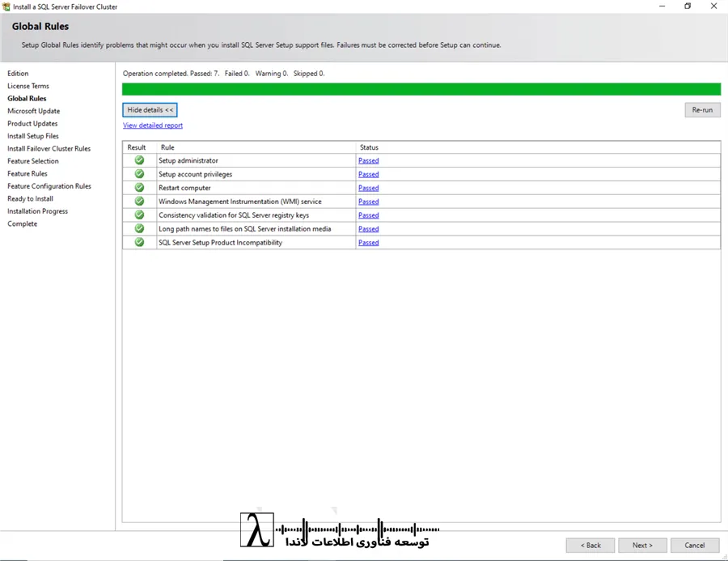Select the Complete step
This screenshot has width=728, height=561.
(23, 224)
